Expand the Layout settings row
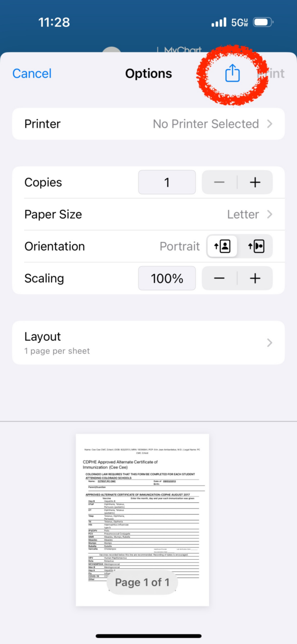 pos(148,342)
